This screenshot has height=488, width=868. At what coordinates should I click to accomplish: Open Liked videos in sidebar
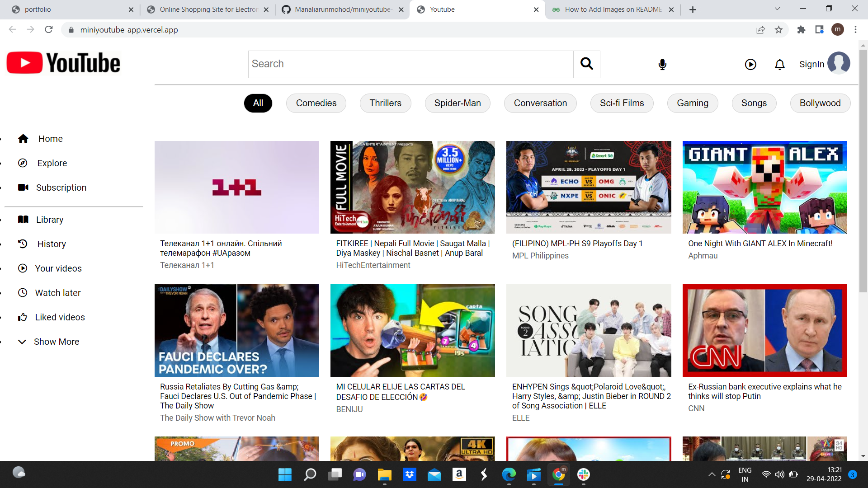(x=60, y=317)
